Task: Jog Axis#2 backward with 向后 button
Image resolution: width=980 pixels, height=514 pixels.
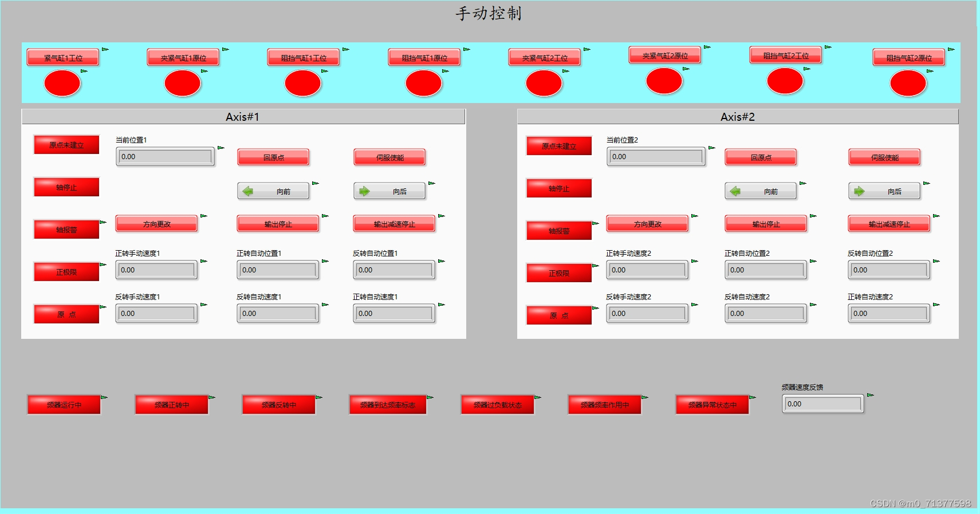Action: click(885, 191)
